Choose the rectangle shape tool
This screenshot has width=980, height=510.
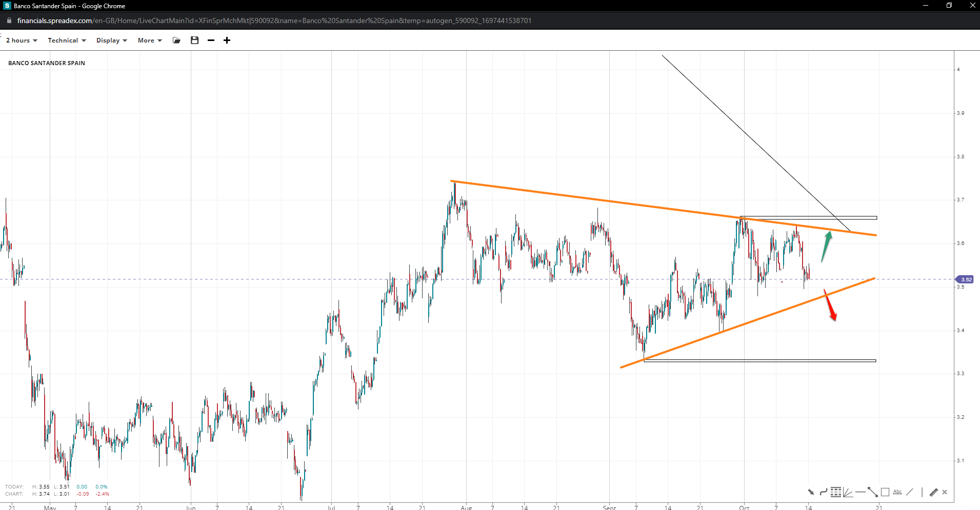coord(885,492)
